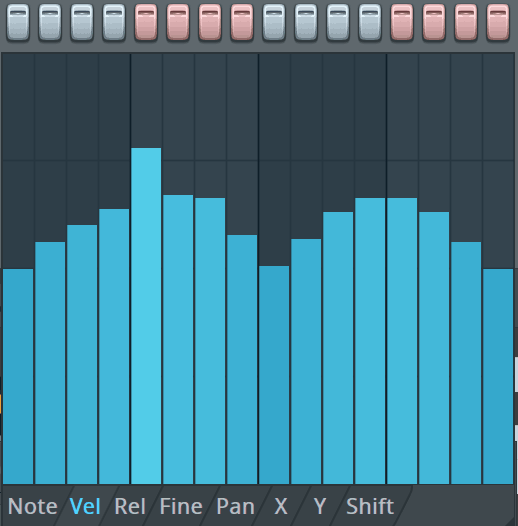Toggle step 14 pink button

(434, 22)
